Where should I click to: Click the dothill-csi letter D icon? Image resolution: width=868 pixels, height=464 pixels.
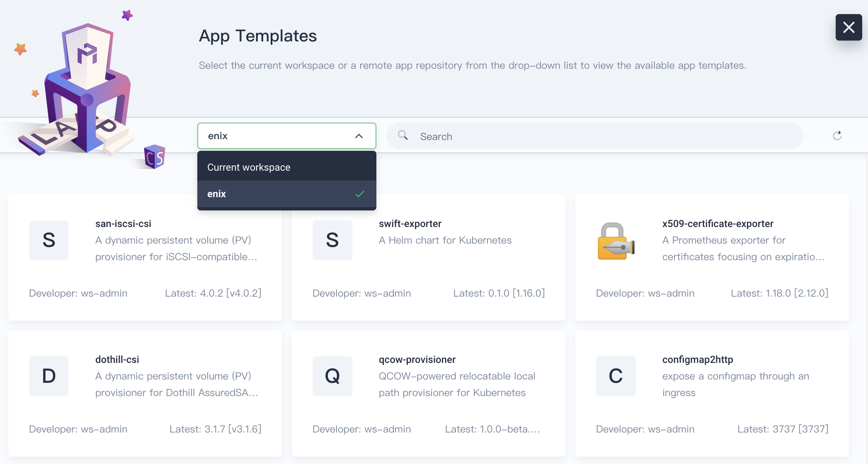(x=49, y=376)
